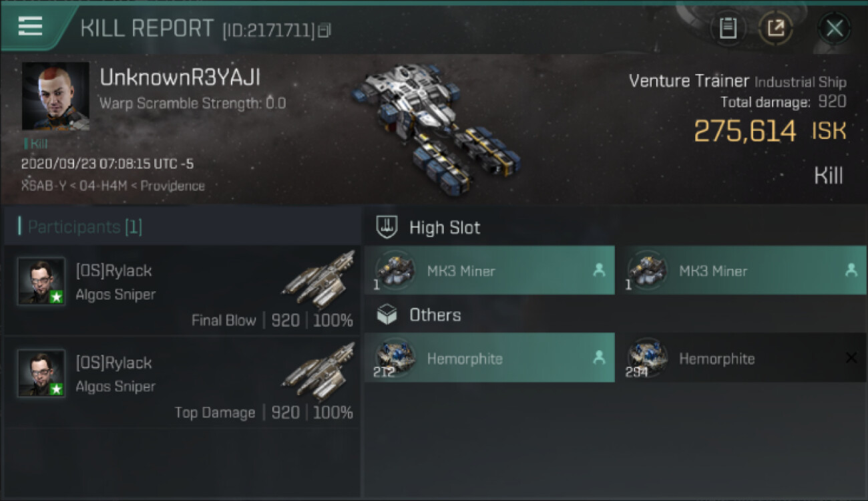The width and height of the screenshot is (868, 501).
Task: Select the dropped Hemorphite stack of 212
Action: 489,357
